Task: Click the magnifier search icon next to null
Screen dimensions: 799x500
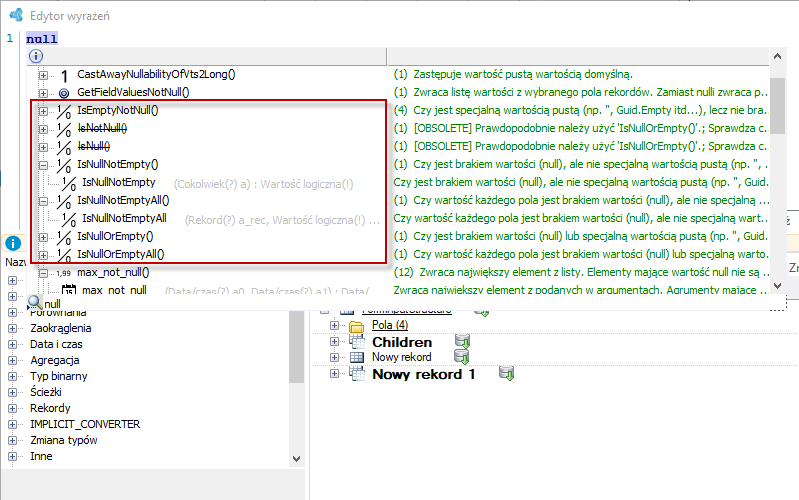Action: pyautogui.click(x=35, y=303)
